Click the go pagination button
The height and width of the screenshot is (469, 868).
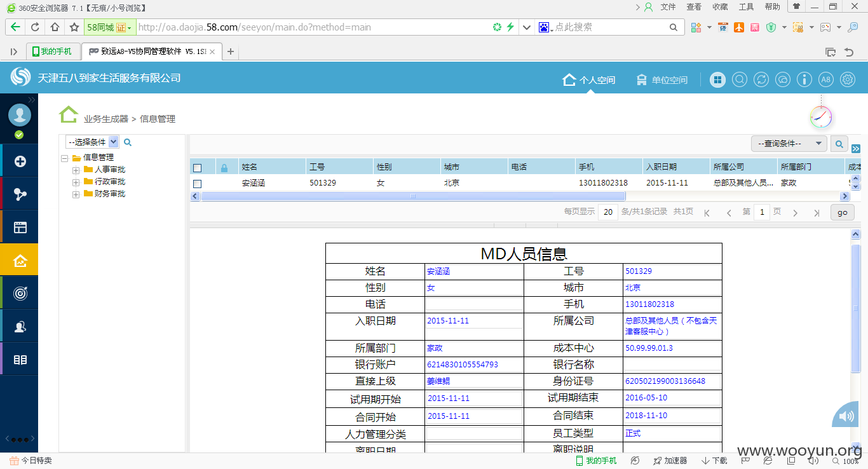pyautogui.click(x=843, y=212)
